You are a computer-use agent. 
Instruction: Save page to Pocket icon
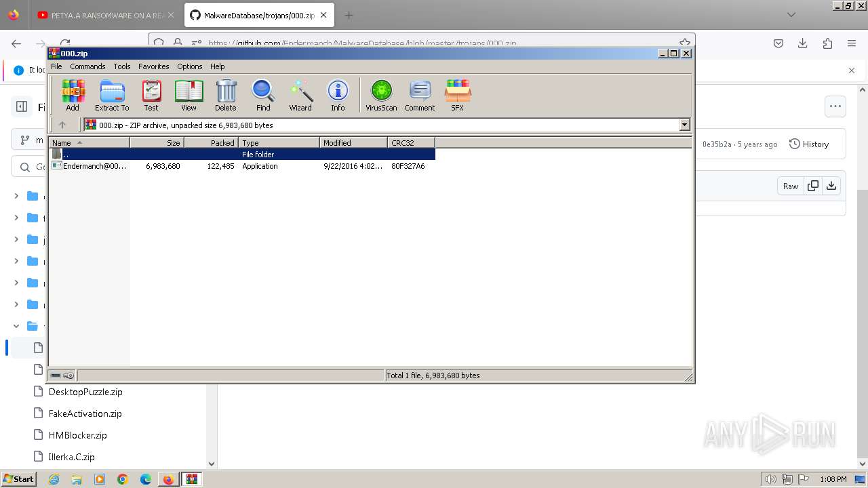(x=778, y=43)
